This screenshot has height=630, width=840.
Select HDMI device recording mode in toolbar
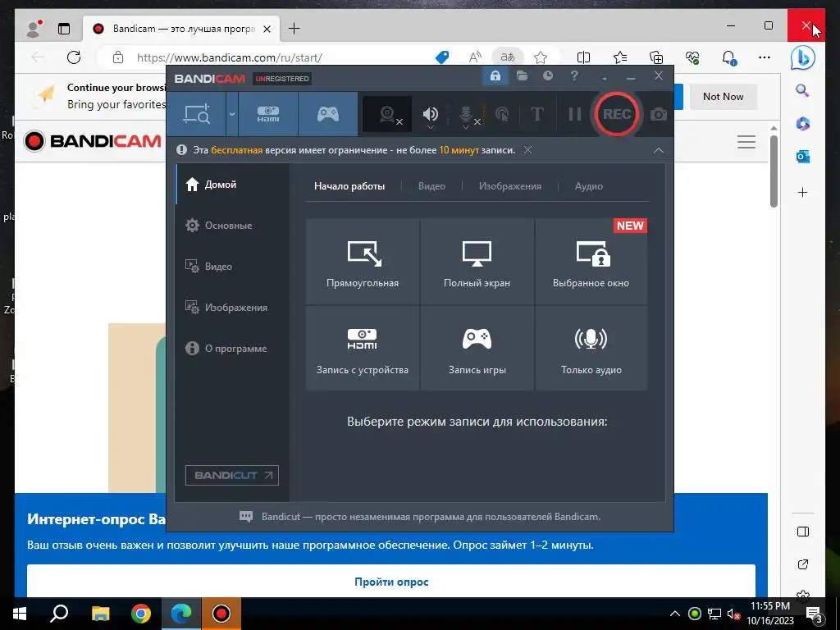[x=268, y=114]
